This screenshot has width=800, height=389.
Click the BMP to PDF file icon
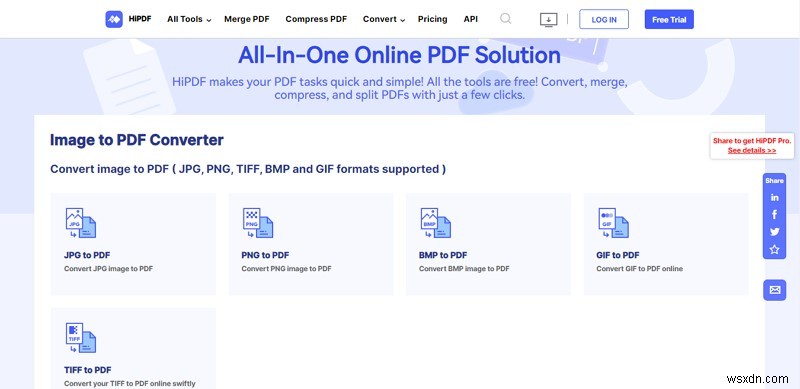435,223
